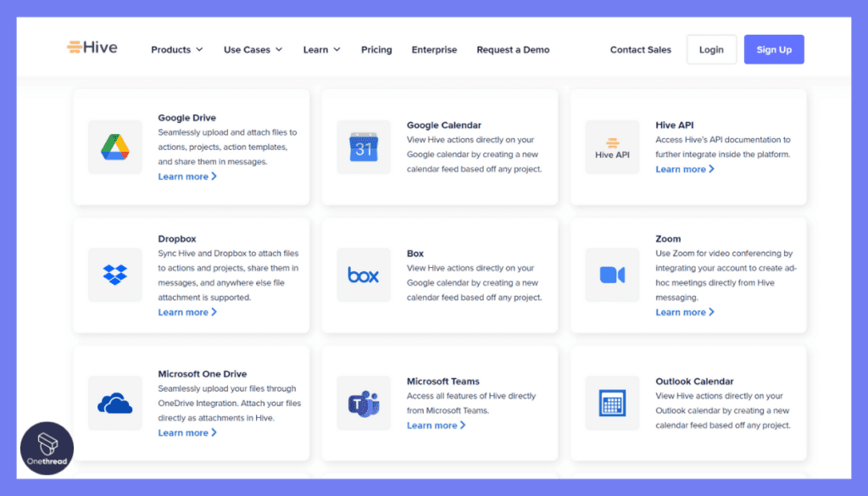This screenshot has width=868, height=496.
Task: Choose the Box logo icon
Action: [x=364, y=275]
